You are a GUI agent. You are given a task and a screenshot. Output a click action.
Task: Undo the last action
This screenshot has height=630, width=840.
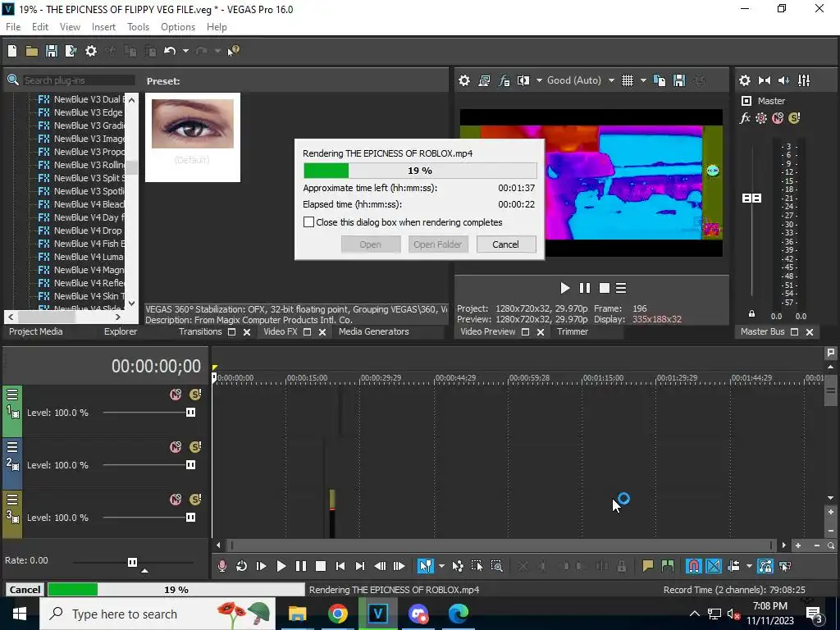[170, 51]
